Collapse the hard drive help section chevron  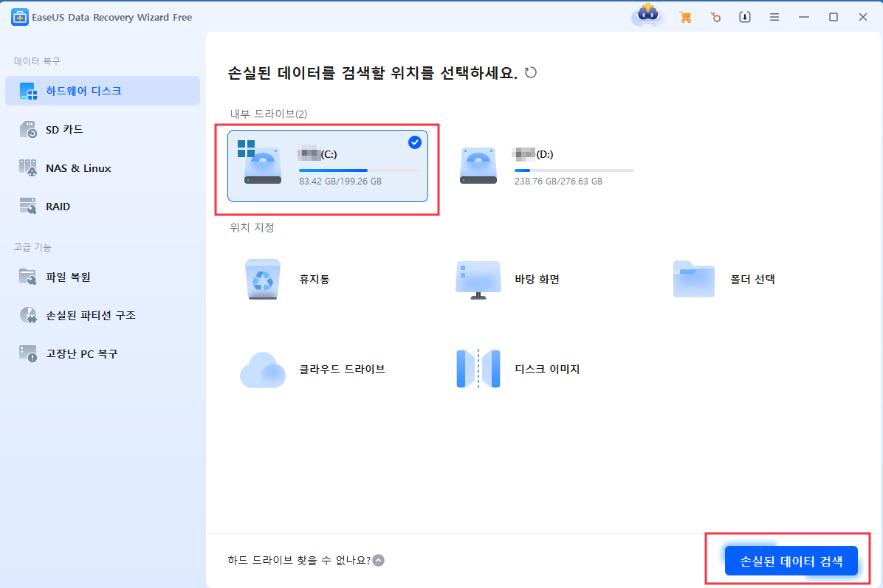(x=379, y=560)
